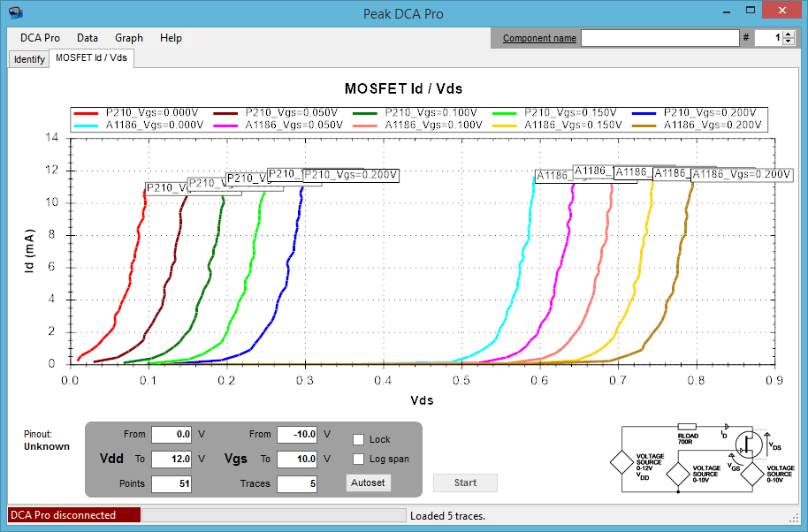
Task: Open the DCA Pro menu
Action: tap(40, 38)
